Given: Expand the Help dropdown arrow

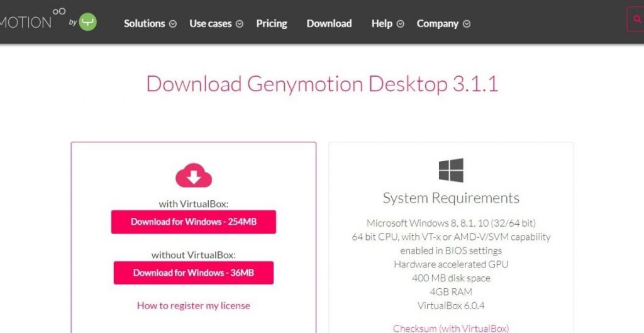Looking at the screenshot, I should pyautogui.click(x=400, y=24).
